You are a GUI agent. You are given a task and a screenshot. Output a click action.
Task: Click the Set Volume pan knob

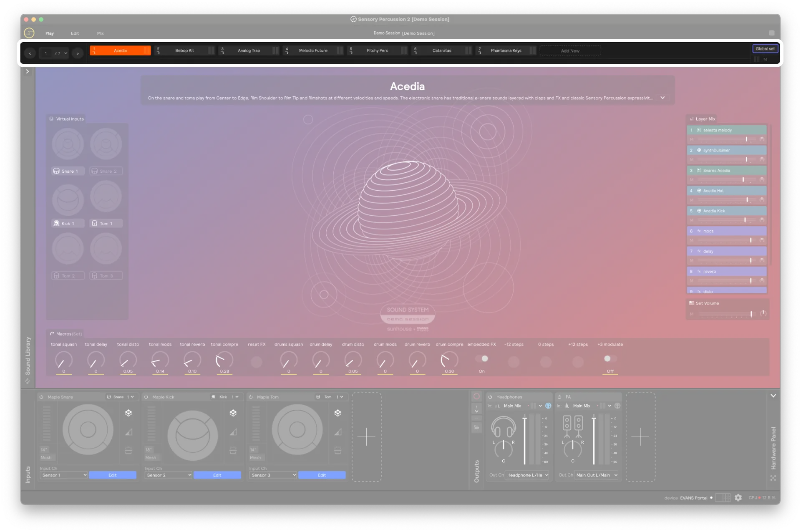pyautogui.click(x=763, y=313)
